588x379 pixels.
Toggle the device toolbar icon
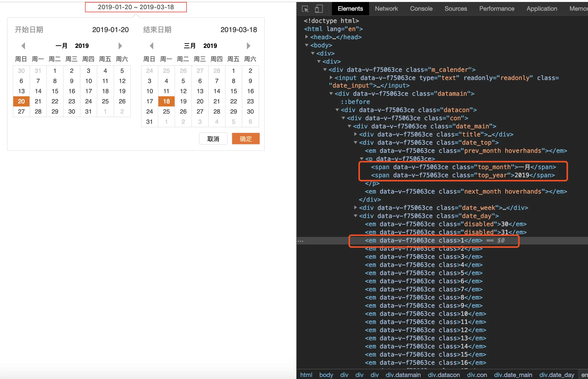[x=319, y=9]
